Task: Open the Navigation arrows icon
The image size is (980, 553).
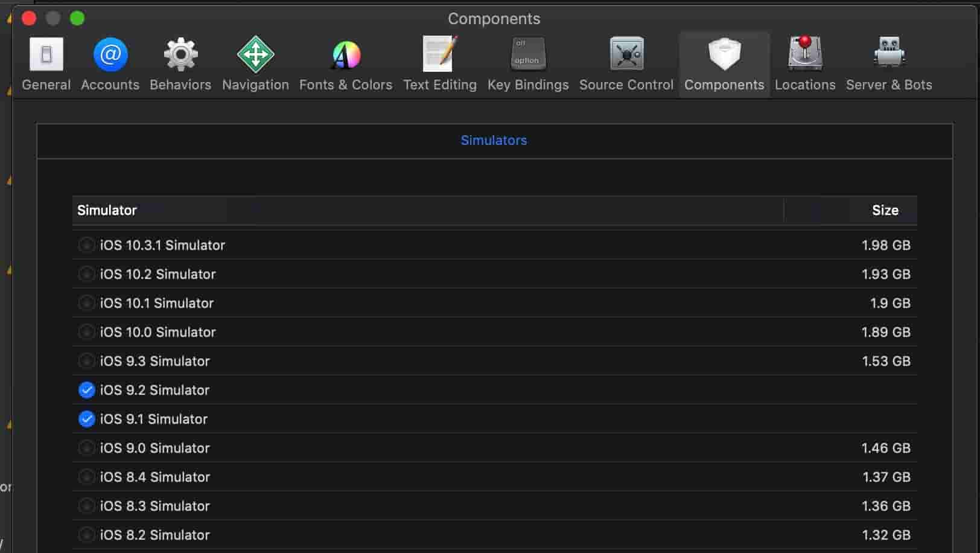Action: 255,54
